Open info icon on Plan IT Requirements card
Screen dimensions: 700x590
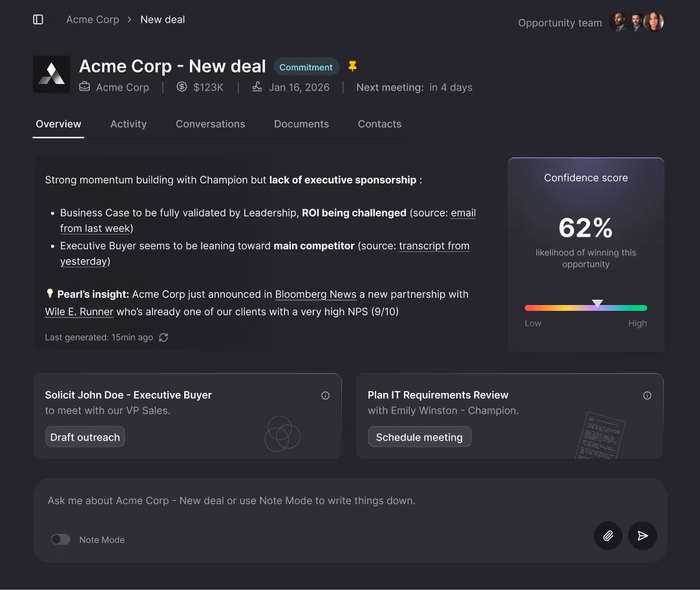tap(647, 395)
